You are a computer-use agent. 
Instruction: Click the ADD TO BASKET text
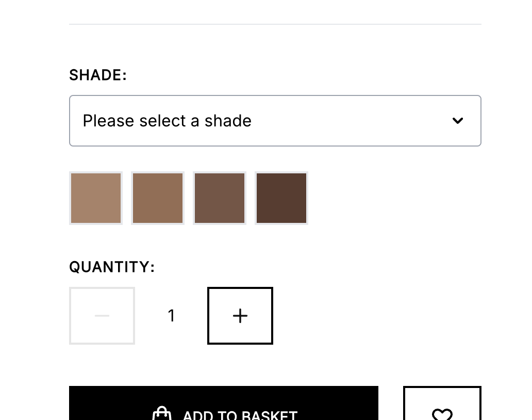(x=240, y=415)
